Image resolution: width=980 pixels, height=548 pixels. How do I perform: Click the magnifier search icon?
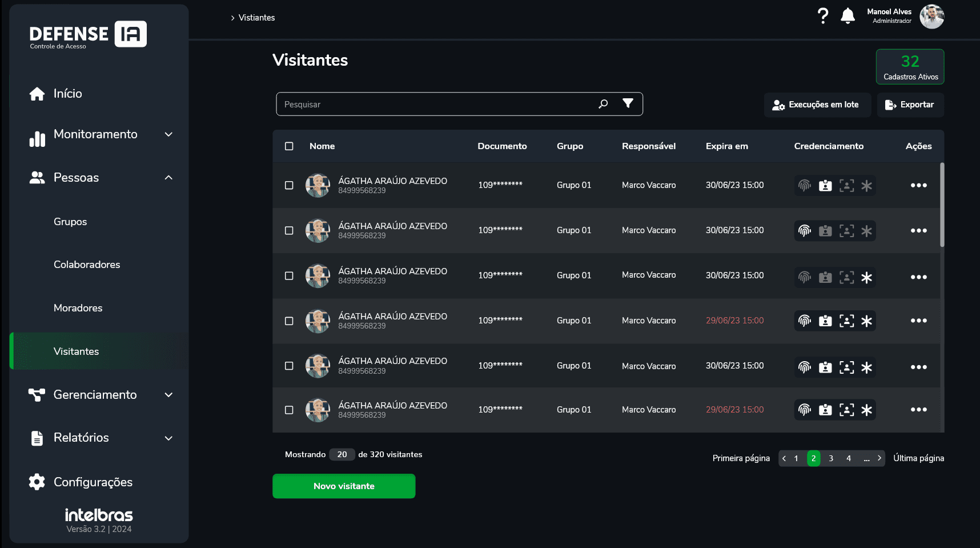[603, 104]
